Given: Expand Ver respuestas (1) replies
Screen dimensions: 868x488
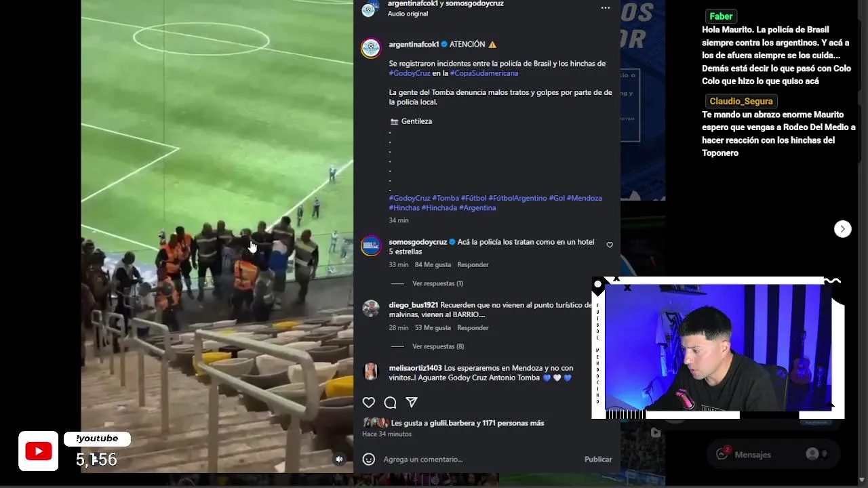Looking at the screenshot, I should point(437,283).
